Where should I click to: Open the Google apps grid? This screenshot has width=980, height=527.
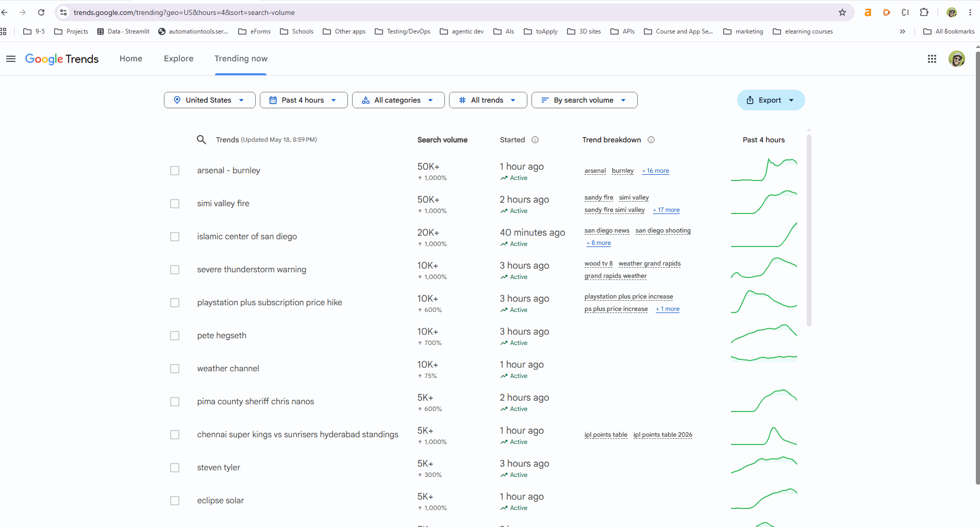[x=932, y=59]
